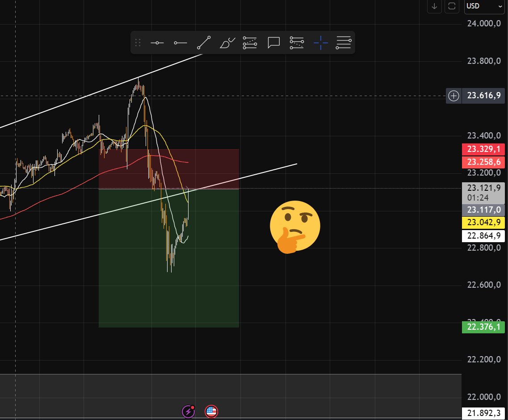Click the red 23.329,1 price label
This screenshot has height=420, width=508.
coord(483,149)
